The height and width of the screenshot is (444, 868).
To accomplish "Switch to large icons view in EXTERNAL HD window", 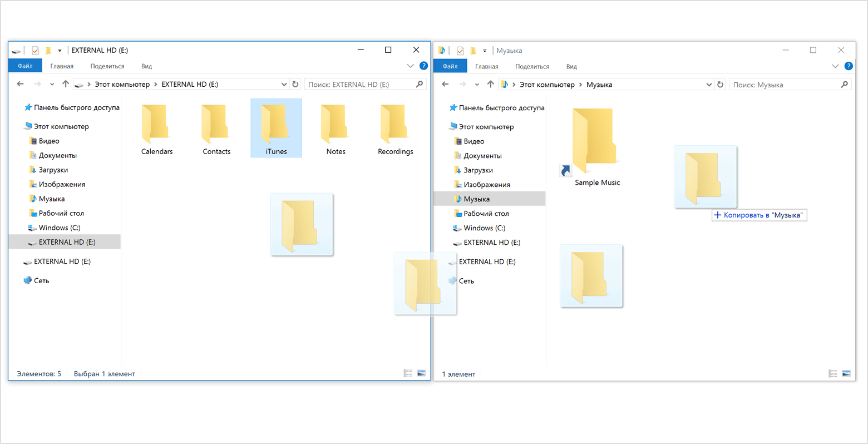I will coord(421,373).
